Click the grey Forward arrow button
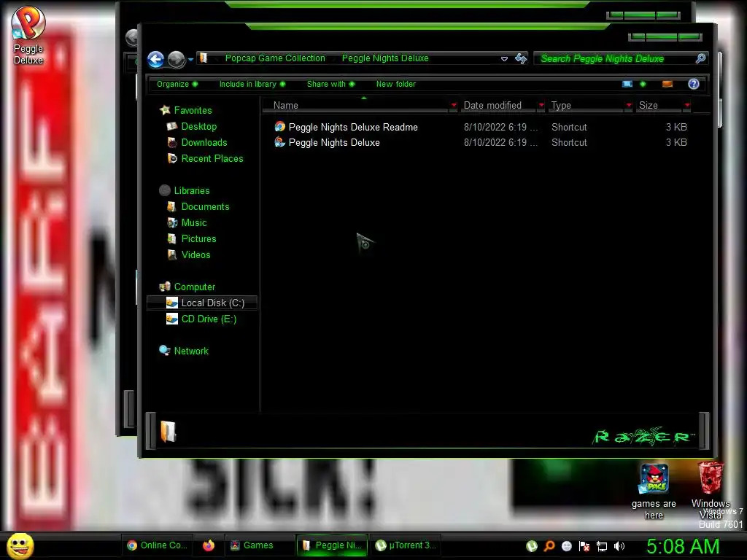This screenshot has height=560, width=747. [x=176, y=60]
